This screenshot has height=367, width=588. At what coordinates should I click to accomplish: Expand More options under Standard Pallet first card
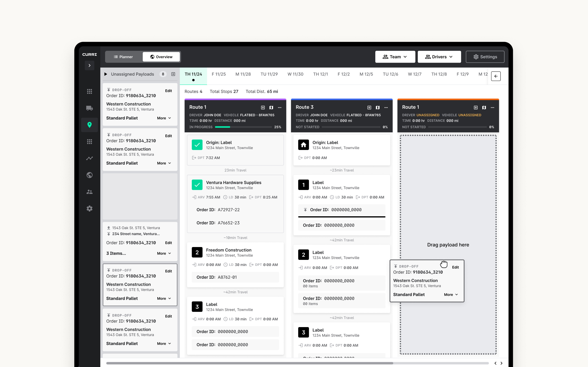tap(164, 118)
